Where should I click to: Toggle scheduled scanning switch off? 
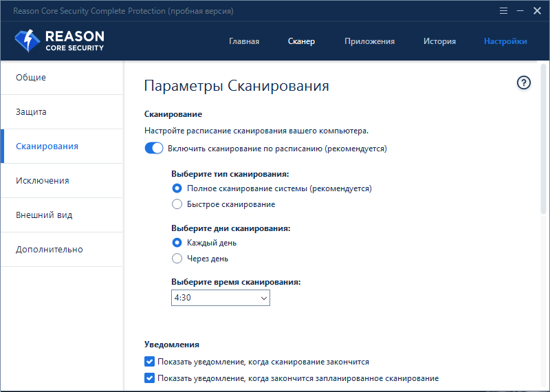click(x=153, y=149)
